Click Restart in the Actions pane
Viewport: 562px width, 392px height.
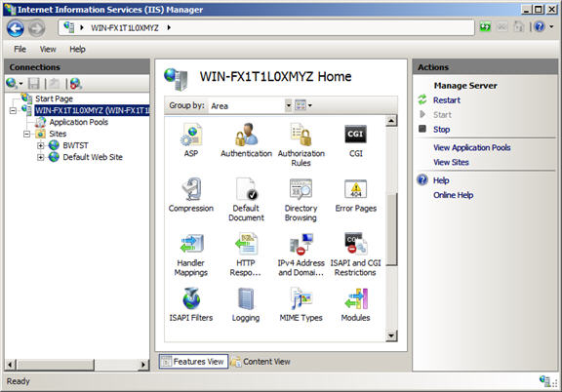447,100
